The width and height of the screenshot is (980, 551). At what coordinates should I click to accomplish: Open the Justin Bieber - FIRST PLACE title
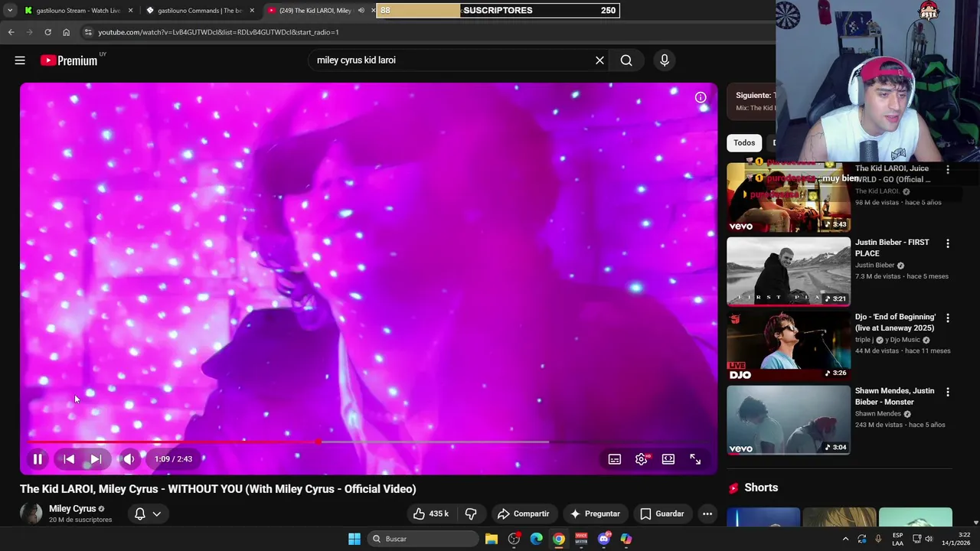[x=892, y=248]
